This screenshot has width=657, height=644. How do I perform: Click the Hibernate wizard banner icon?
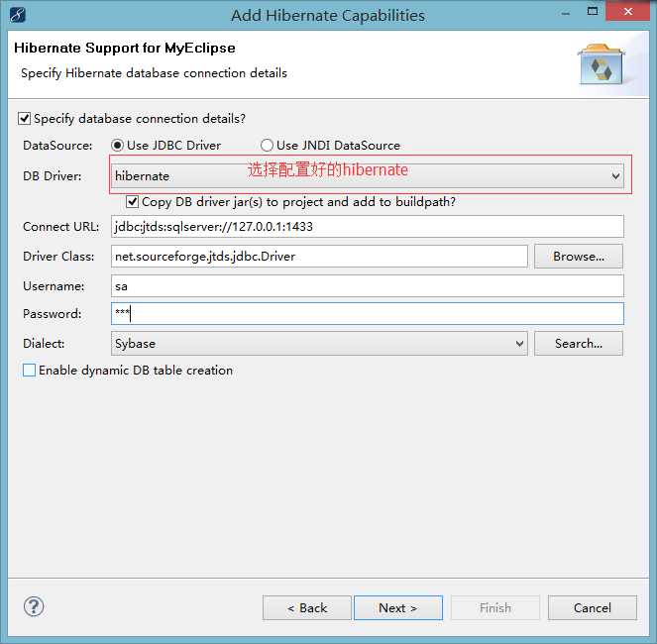tap(602, 63)
